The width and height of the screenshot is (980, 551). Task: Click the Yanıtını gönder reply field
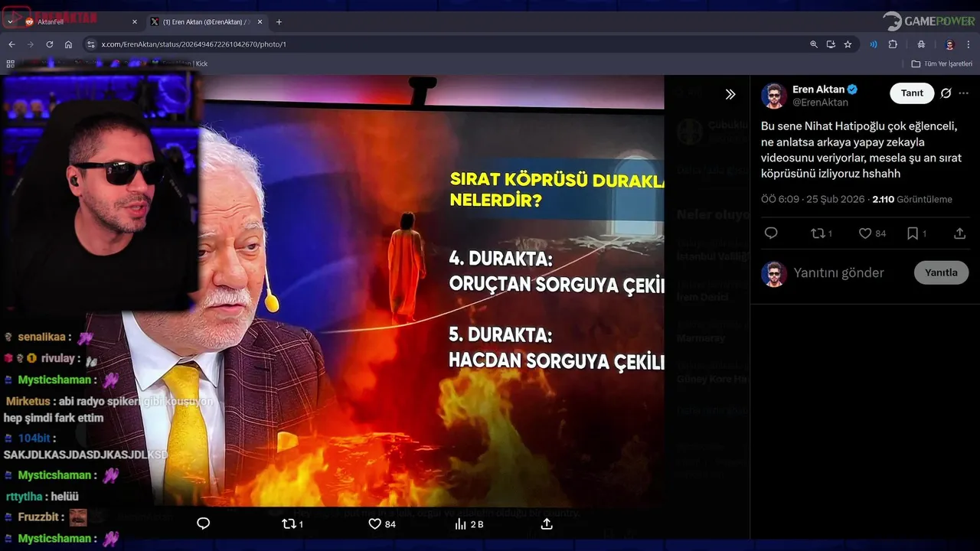pyautogui.click(x=838, y=273)
